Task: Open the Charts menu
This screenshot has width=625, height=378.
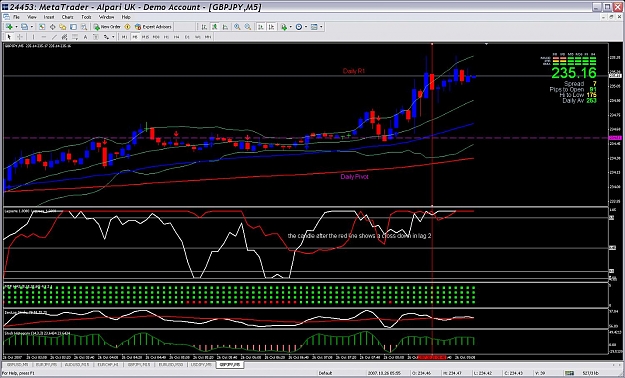Action: [67, 17]
